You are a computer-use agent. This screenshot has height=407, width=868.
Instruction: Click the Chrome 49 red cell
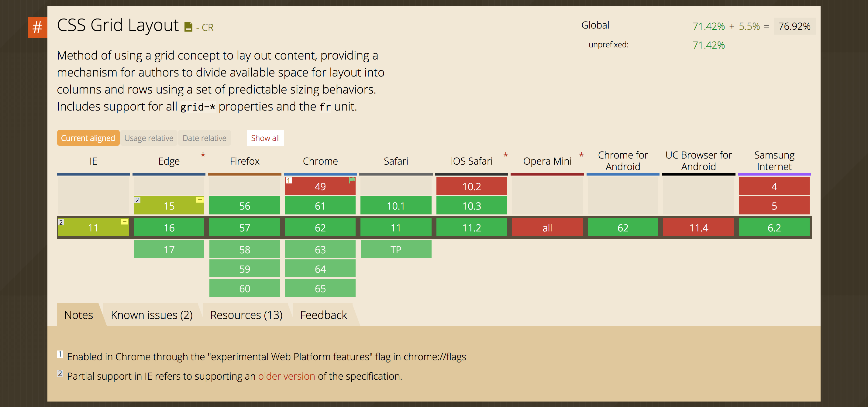320,186
